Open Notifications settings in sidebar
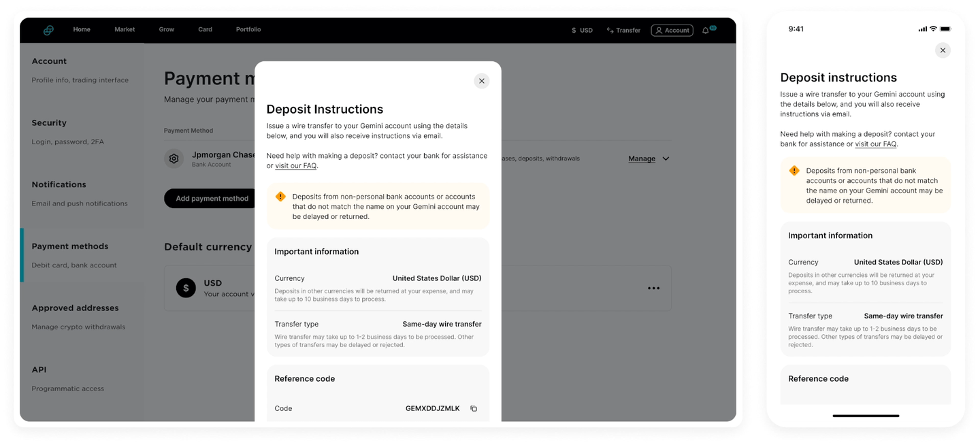 tap(79, 194)
